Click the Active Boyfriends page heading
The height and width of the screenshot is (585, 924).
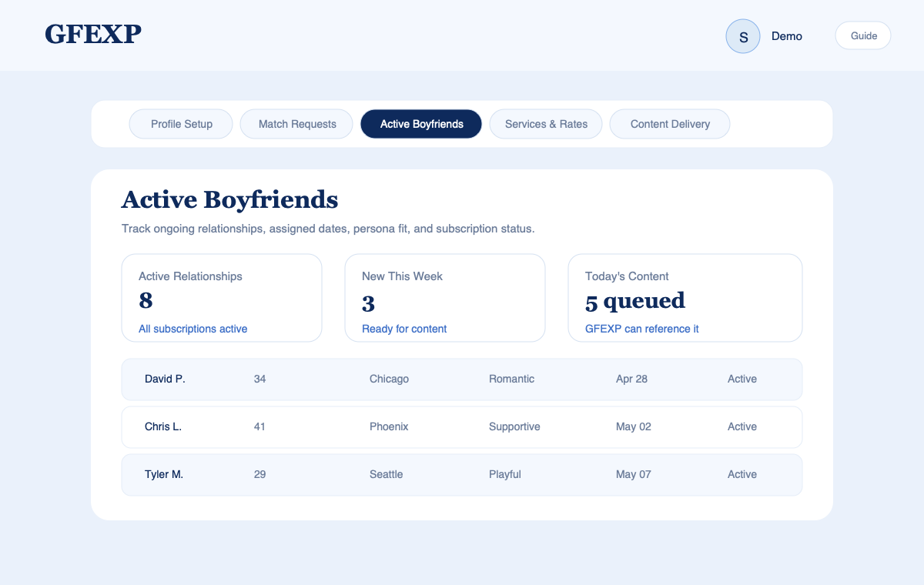pyautogui.click(x=229, y=199)
